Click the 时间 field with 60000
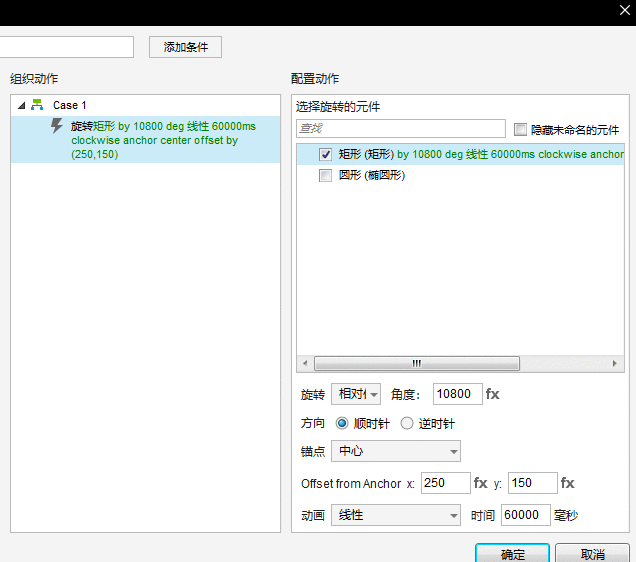 tap(526, 515)
